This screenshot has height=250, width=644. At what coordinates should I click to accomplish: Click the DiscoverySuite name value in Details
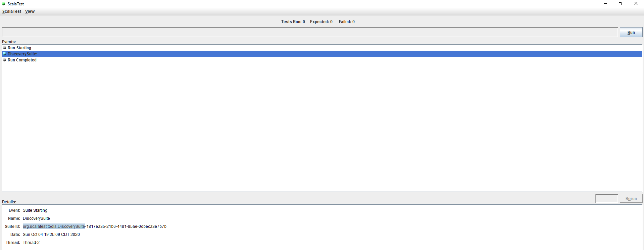click(x=36, y=218)
